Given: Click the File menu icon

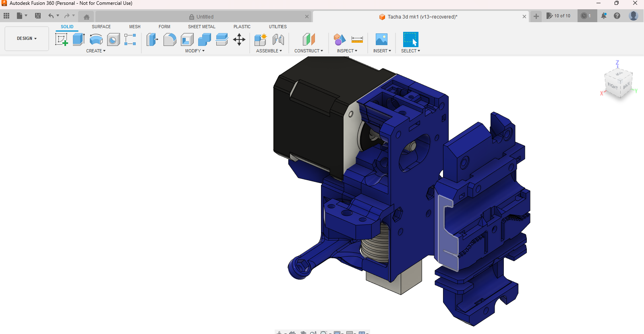Looking at the screenshot, I should tap(19, 16).
